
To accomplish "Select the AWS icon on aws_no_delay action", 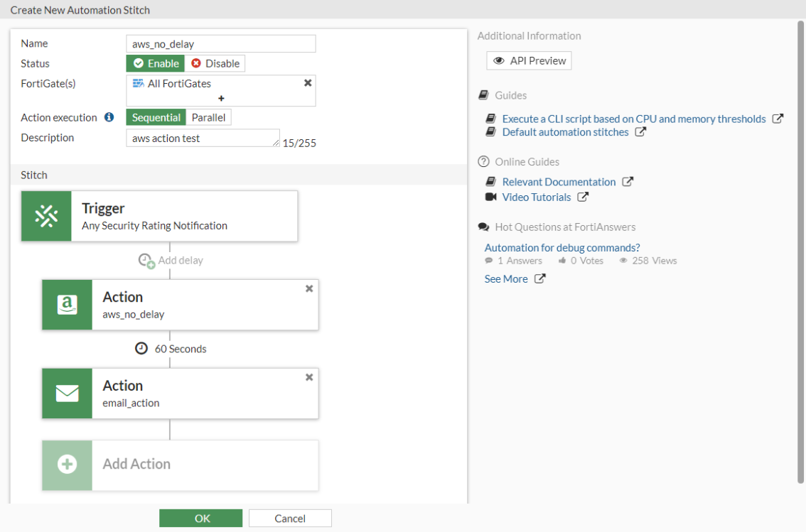I will tap(67, 305).
